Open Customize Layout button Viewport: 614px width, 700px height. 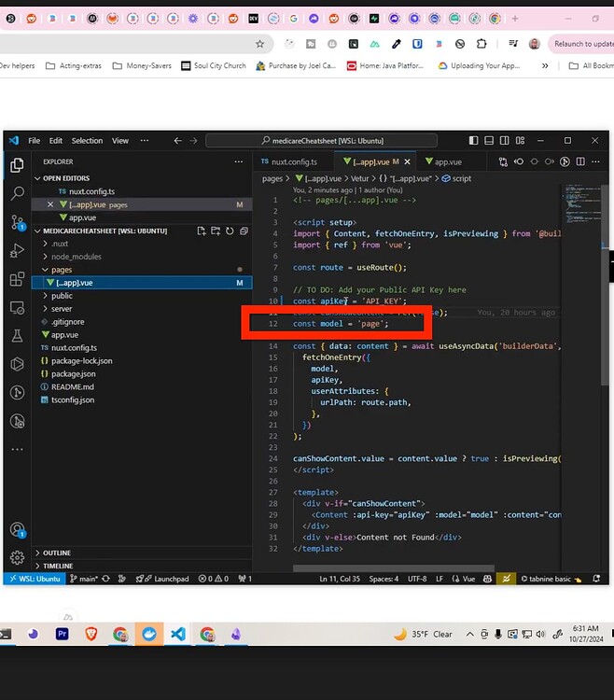521,141
